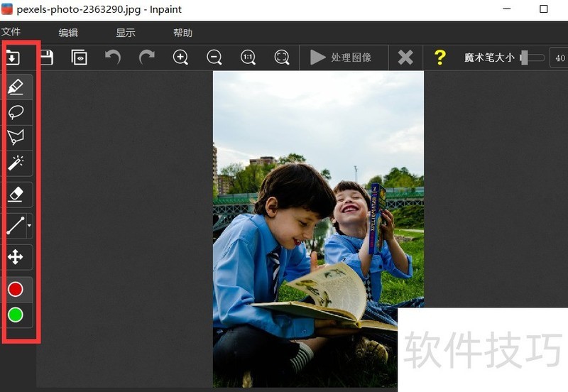568x392 pixels.
Task: Click the Open file icon
Action: 13,58
